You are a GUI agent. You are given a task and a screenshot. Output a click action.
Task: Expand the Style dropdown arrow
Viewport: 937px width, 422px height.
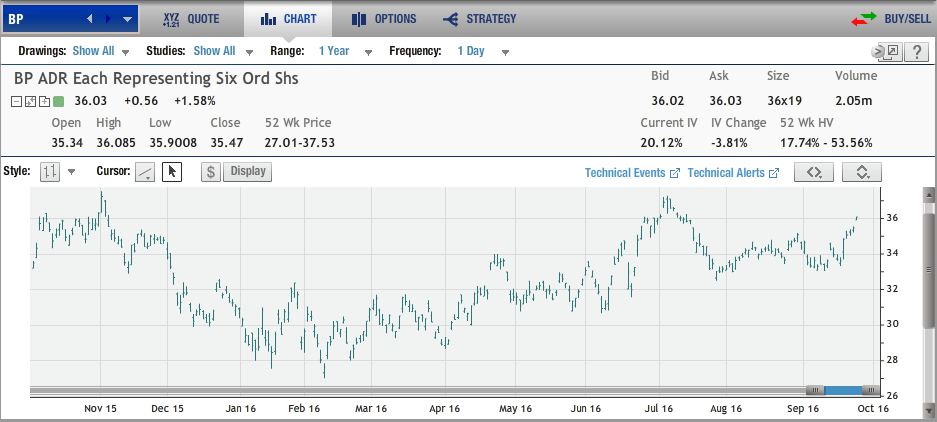72,173
